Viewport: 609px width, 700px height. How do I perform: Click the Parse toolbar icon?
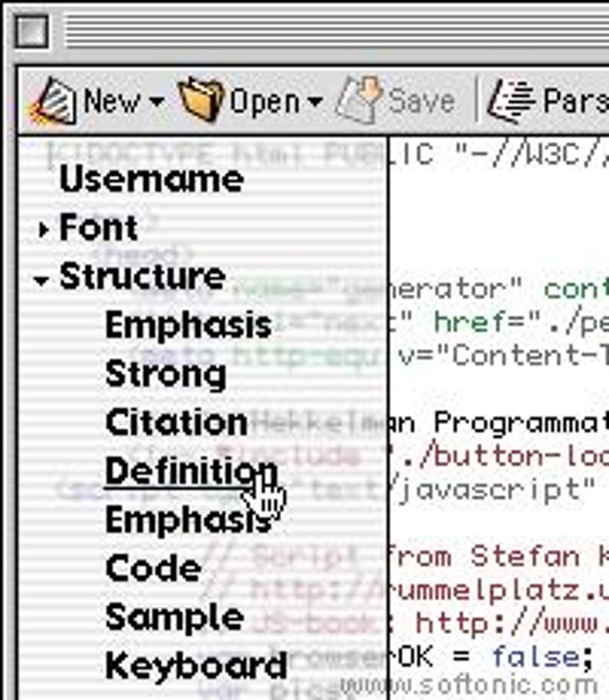[511, 100]
